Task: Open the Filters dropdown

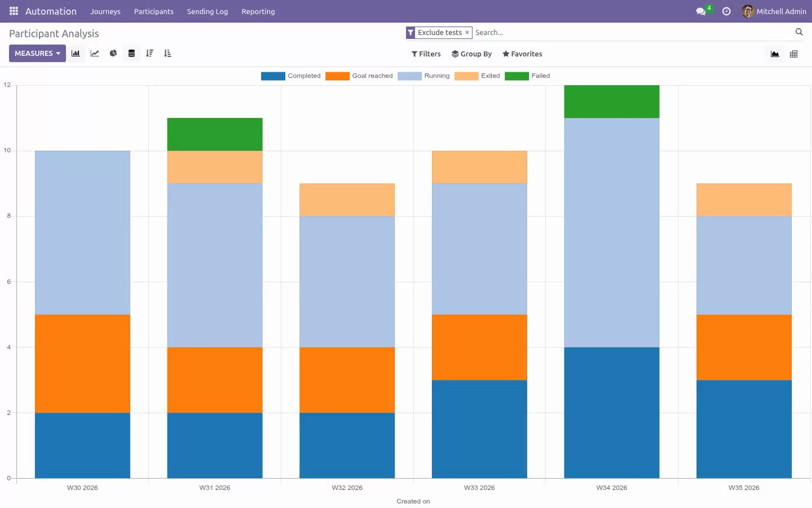Action: [x=426, y=54]
